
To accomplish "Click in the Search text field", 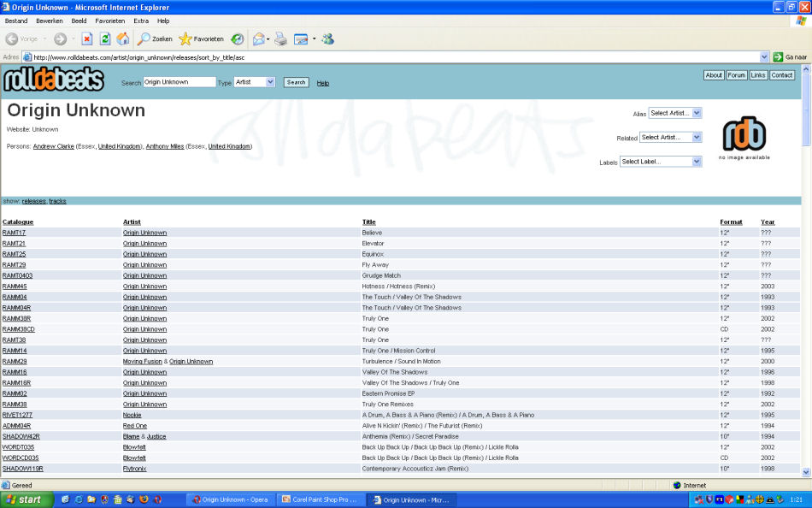I will [179, 82].
